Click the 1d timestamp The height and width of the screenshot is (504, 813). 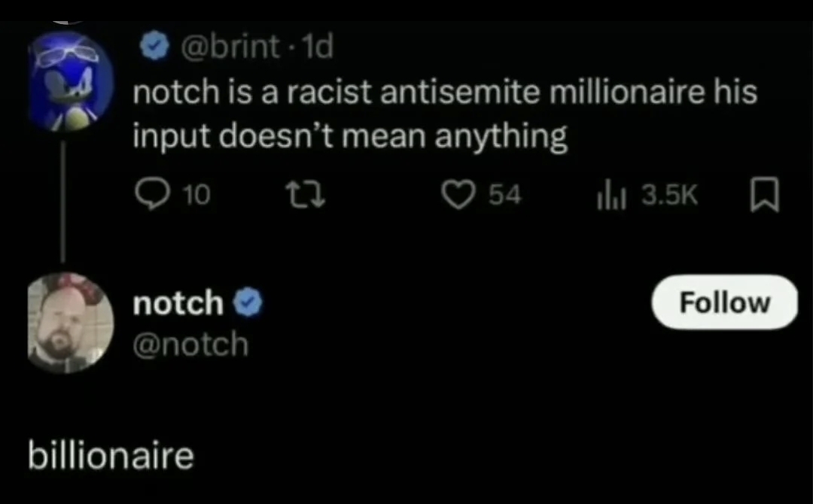315,47
